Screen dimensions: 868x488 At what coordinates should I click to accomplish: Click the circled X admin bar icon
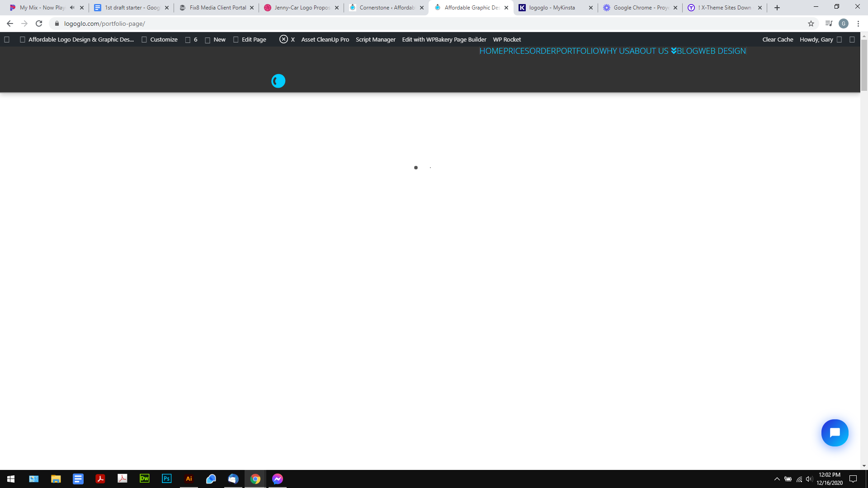tap(283, 39)
